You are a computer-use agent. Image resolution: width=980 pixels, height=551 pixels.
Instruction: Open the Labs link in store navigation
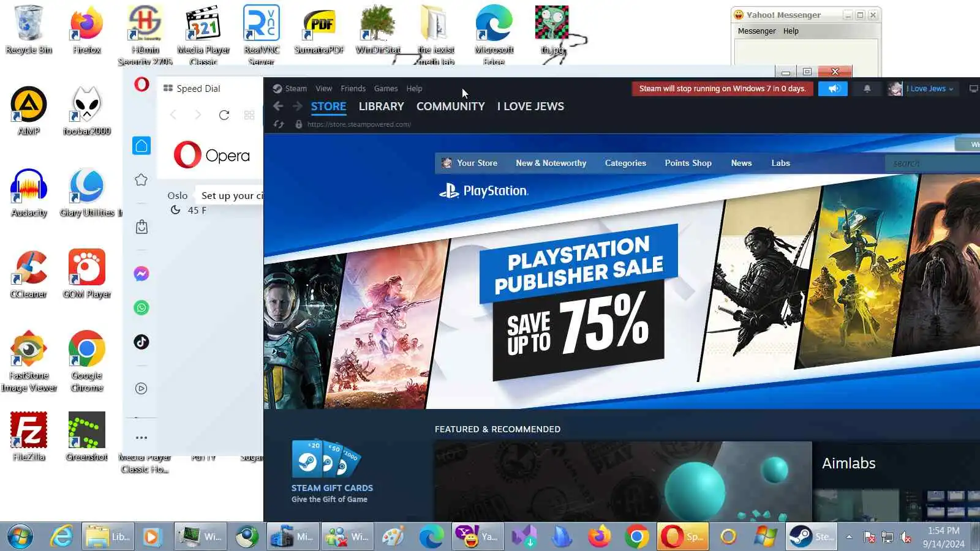coord(780,163)
